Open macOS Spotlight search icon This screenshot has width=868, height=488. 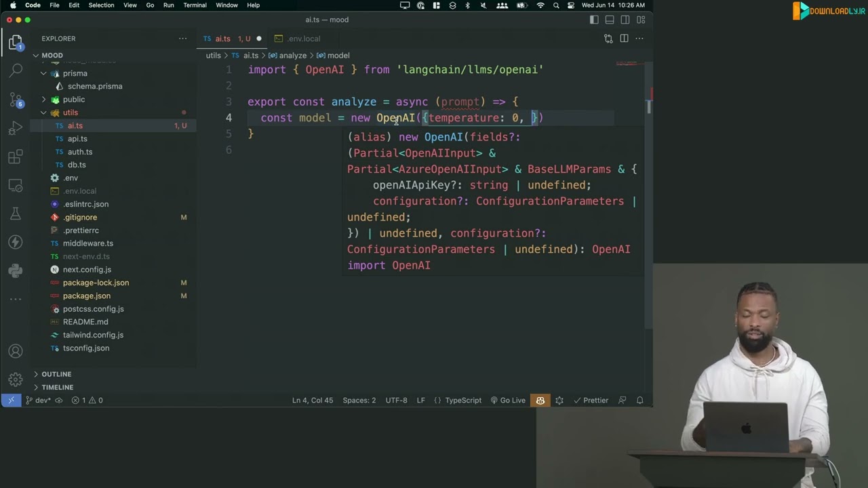point(556,5)
